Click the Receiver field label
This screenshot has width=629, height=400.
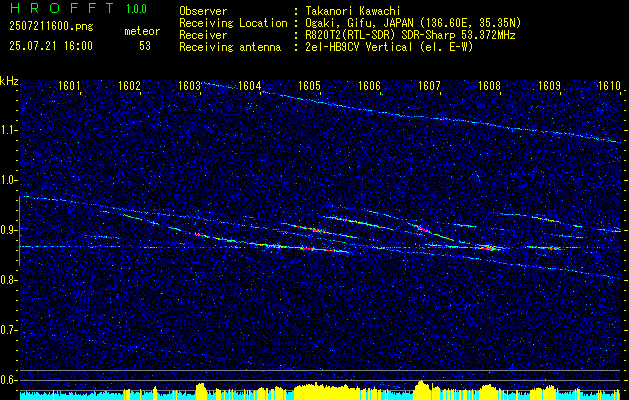tap(203, 35)
